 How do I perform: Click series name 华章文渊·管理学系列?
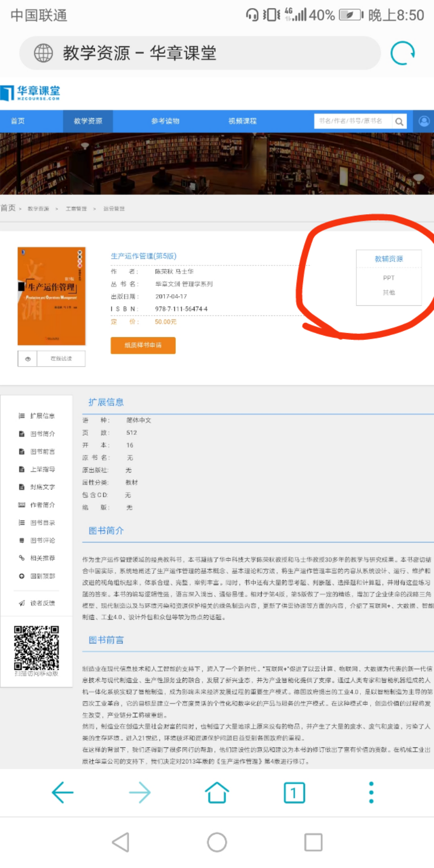tap(184, 284)
